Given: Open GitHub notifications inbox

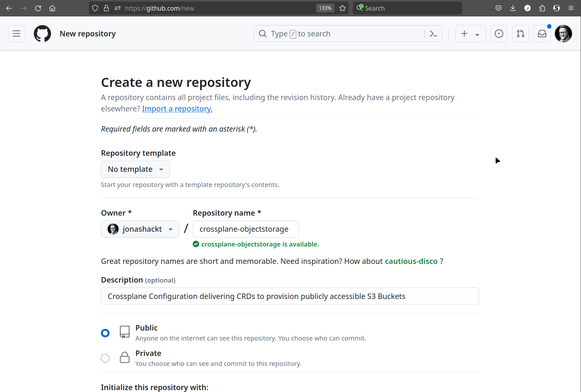Looking at the screenshot, I should coord(542,33).
